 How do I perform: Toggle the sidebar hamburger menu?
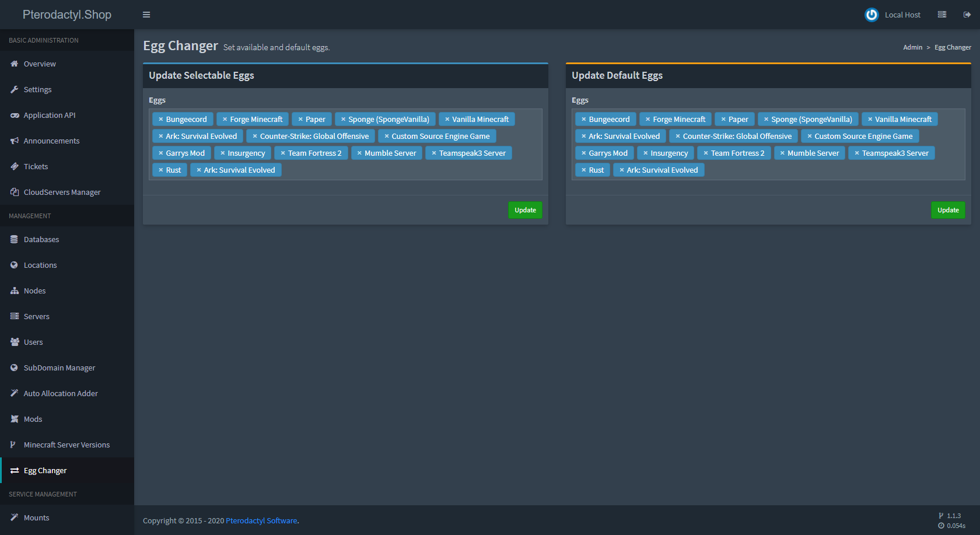point(146,15)
